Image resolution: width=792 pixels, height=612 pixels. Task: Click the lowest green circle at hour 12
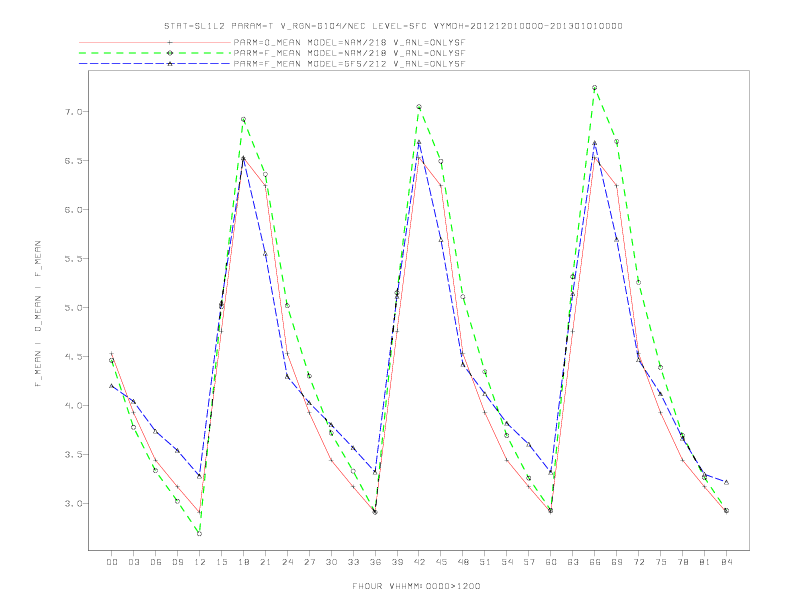point(200,534)
